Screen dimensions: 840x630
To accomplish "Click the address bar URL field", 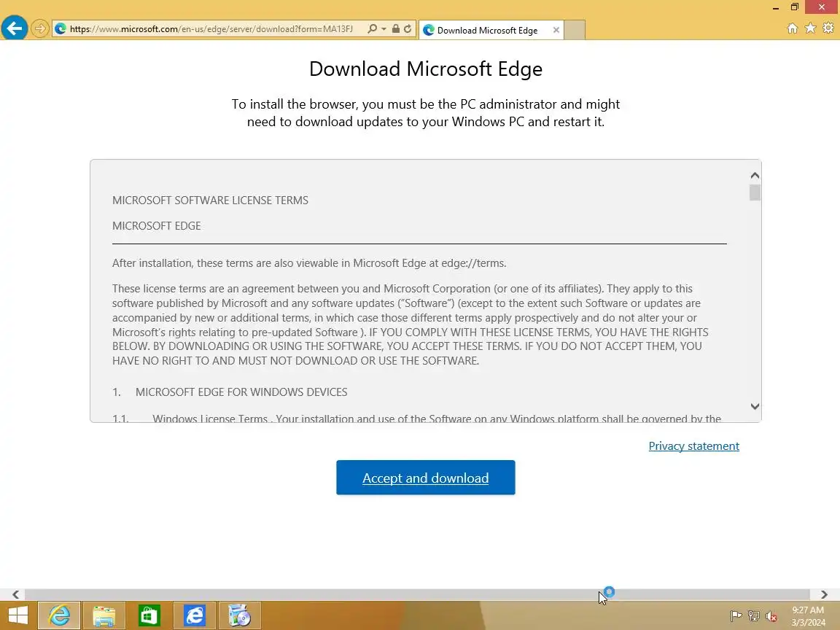I will point(211,29).
